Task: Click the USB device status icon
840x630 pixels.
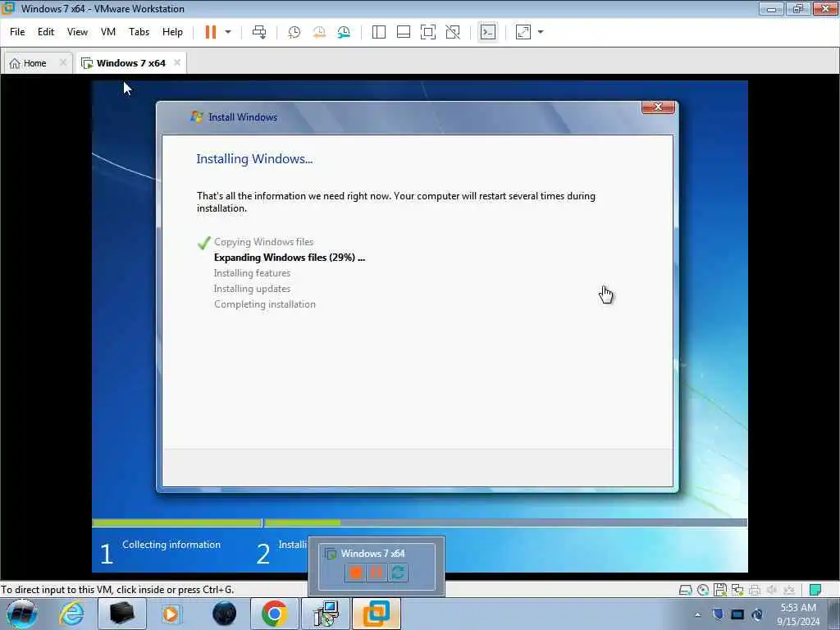Action: [789, 590]
